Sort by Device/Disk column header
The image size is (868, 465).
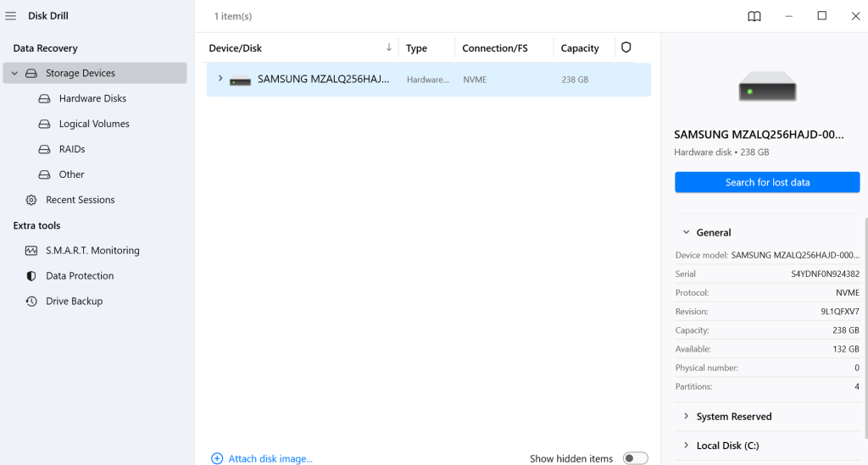point(236,48)
